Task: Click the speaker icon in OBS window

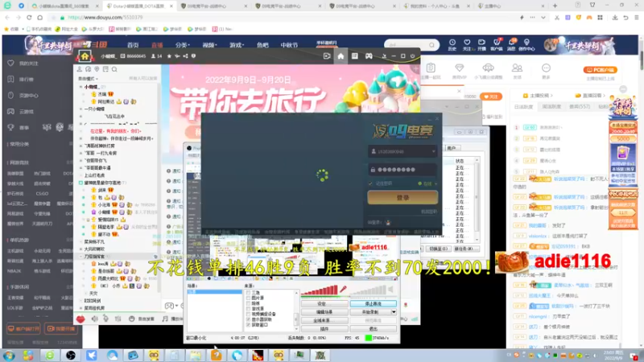Action: click(391, 290)
